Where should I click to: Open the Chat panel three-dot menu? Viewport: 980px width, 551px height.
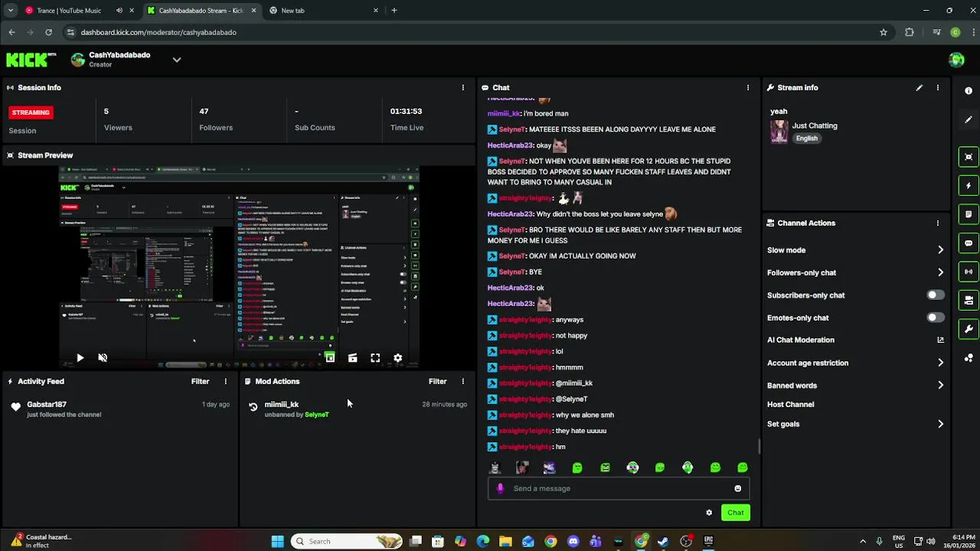[x=748, y=88]
